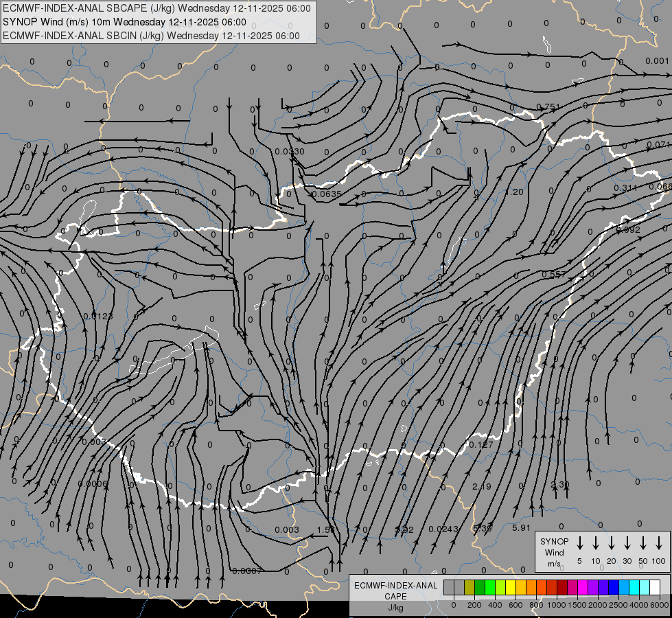The height and width of the screenshot is (618, 672).
Task: Choose the pink-magenta swatch before the 1500 tick
Action: (x=572, y=587)
